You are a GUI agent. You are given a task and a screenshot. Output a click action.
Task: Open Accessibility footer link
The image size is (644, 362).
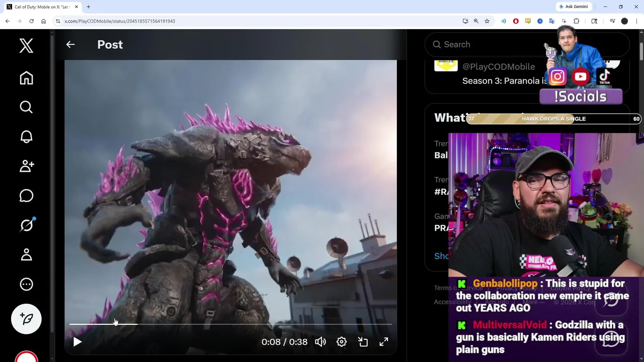453,302
